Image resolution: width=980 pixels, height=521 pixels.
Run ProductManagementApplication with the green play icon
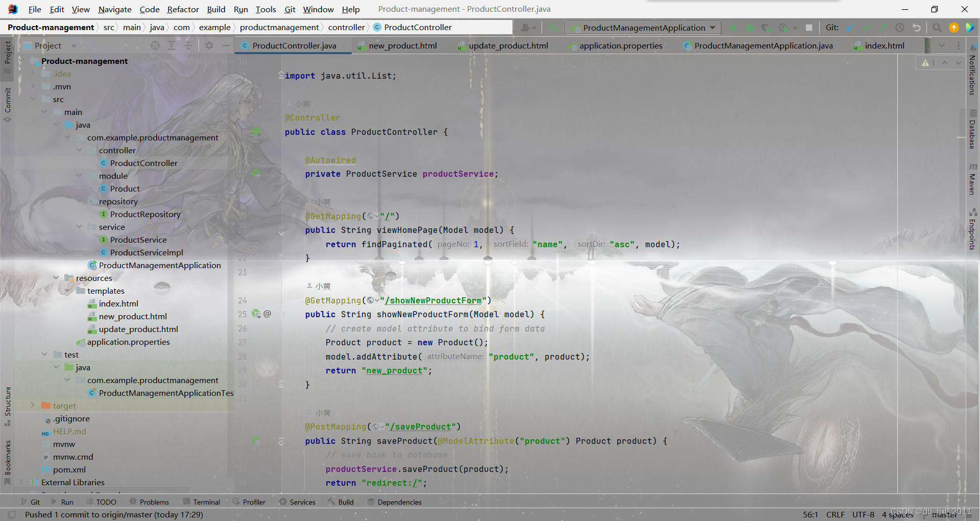click(x=733, y=28)
